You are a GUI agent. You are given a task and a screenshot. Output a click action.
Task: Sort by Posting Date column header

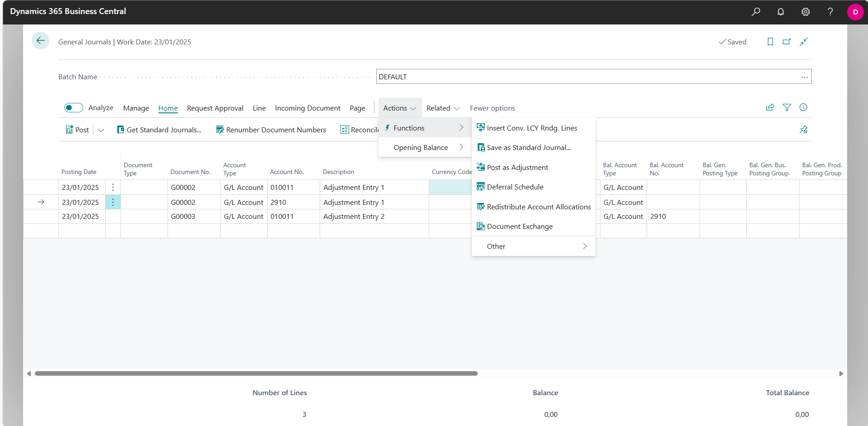click(79, 172)
